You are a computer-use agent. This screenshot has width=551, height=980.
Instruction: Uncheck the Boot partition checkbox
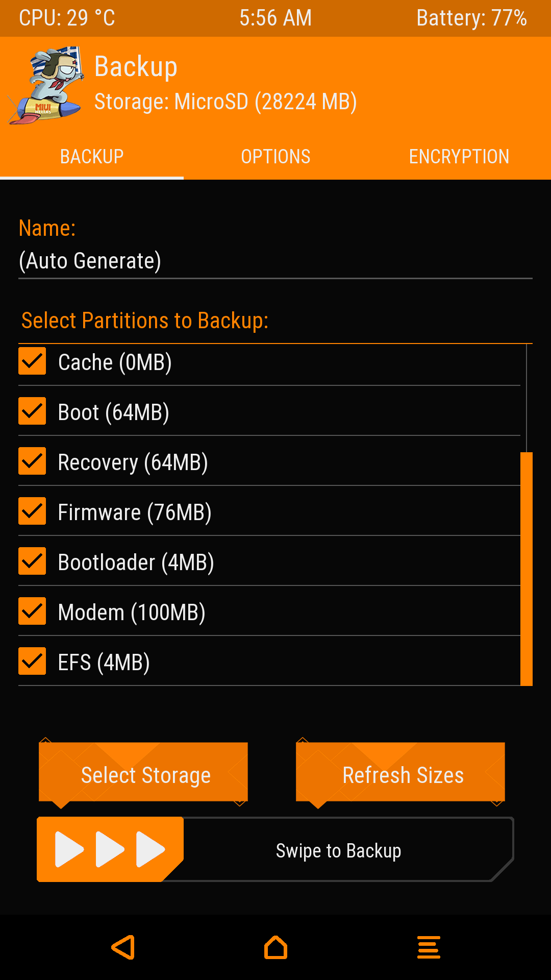pos(32,411)
